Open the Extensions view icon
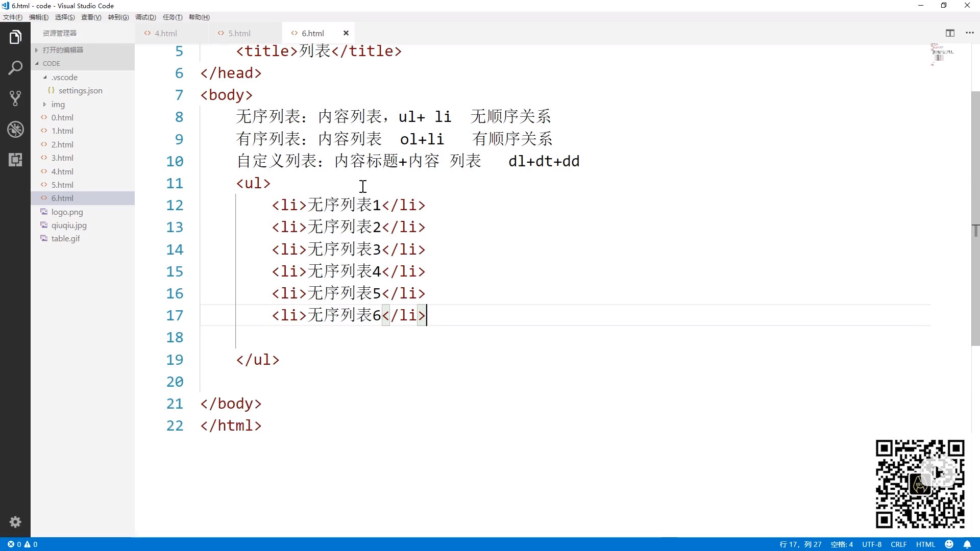Image resolution: width=980 pixels, height=551 pixels. [15, 160]
